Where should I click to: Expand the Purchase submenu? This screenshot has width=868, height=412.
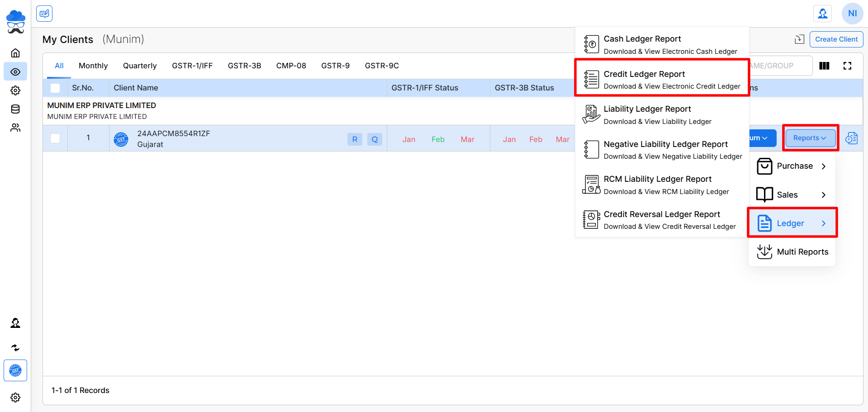click(x=792, y=166)
